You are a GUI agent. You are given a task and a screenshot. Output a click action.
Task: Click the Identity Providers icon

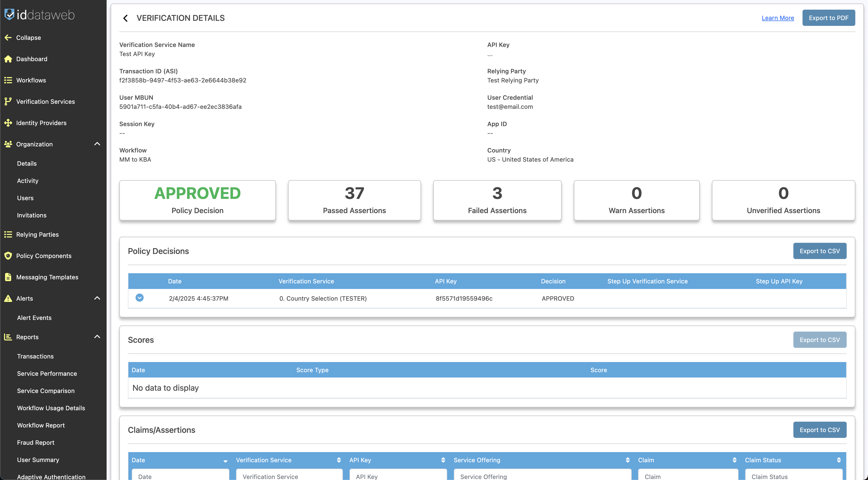pos(8,123)
